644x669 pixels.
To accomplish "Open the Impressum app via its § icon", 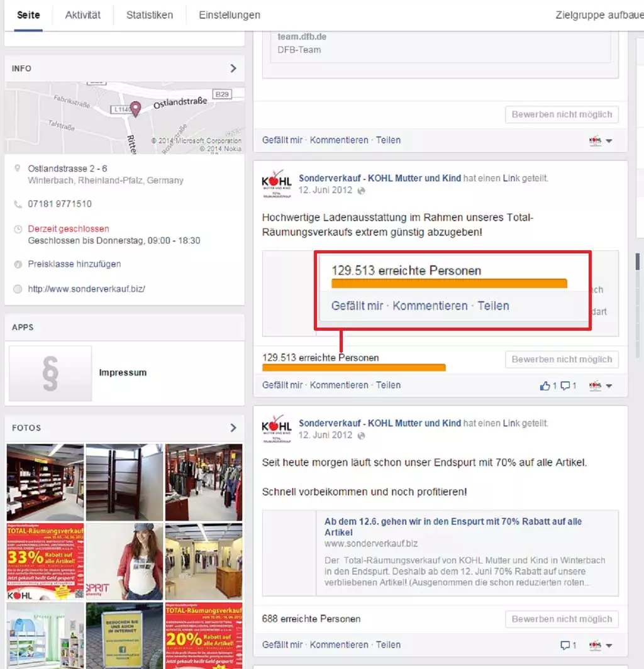I will 50,373.
